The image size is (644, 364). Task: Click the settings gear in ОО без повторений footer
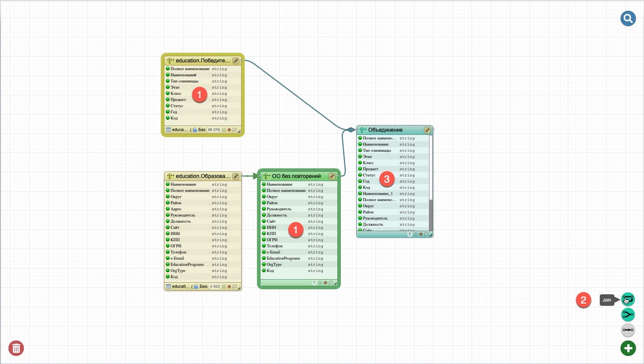pyautogui.click(x=325, y=283)
